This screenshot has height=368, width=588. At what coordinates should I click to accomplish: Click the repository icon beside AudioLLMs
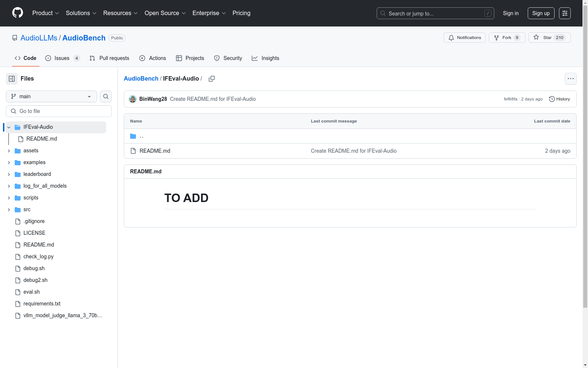[15, 38]
